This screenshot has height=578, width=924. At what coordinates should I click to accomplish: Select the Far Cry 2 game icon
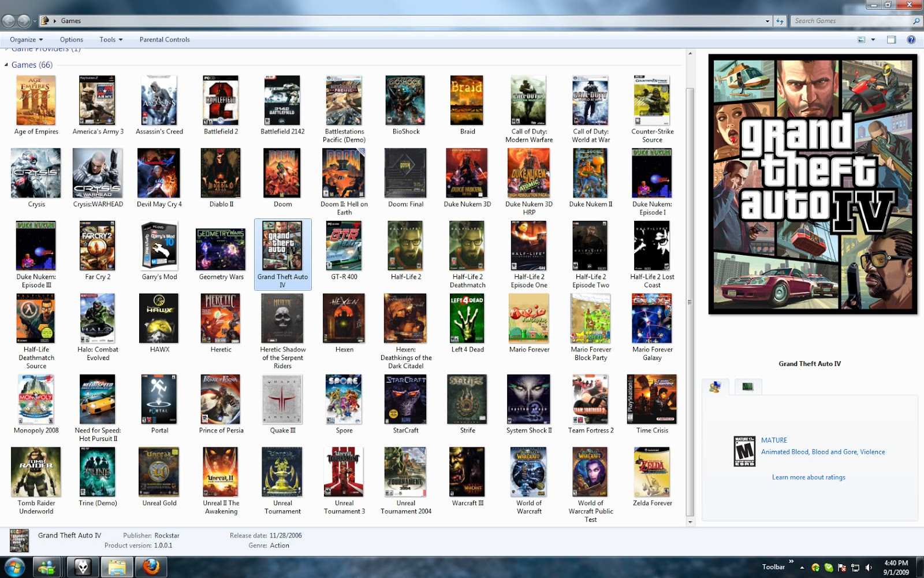[x=98, y=246]
